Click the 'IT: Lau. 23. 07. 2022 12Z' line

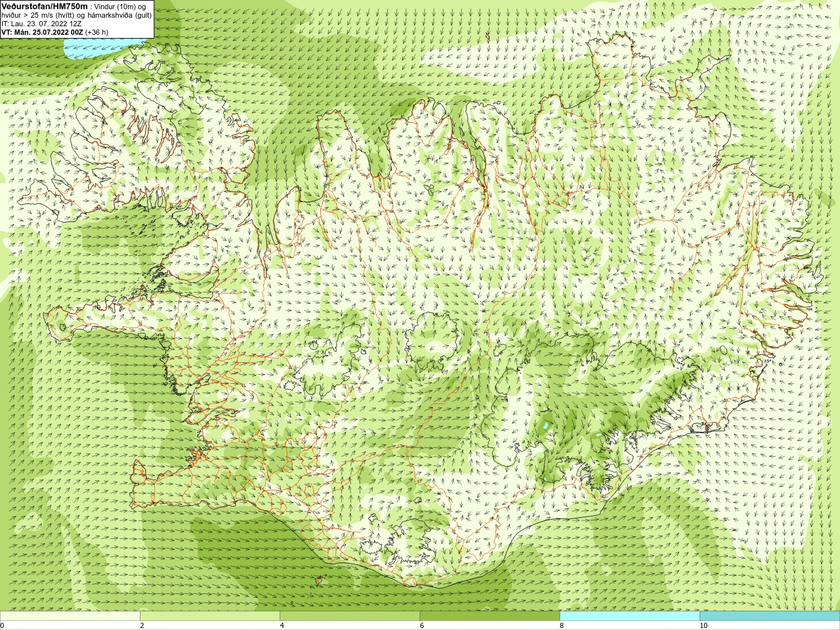coord(41,24)
